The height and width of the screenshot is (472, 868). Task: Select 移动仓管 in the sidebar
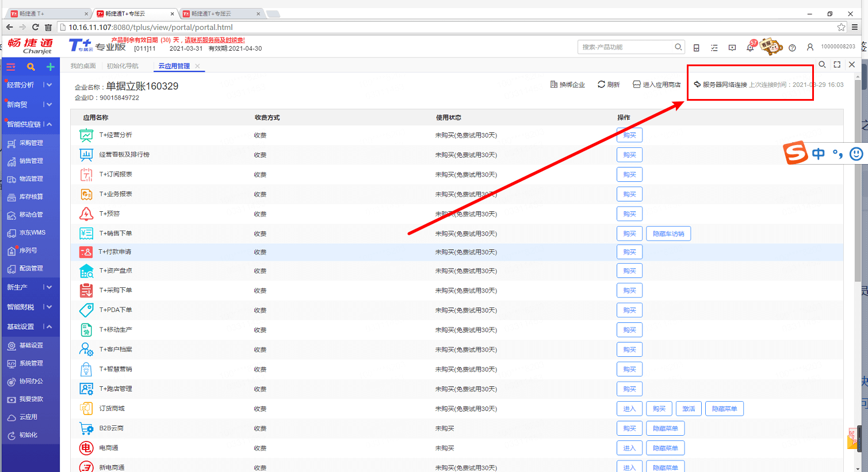coord(30,215)
